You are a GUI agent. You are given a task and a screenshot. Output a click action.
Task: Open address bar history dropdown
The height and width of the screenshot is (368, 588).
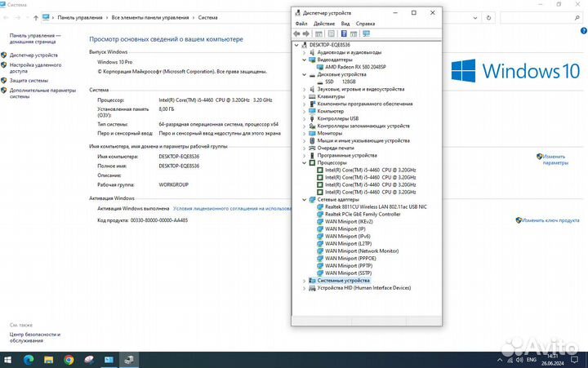pos(475,18)
